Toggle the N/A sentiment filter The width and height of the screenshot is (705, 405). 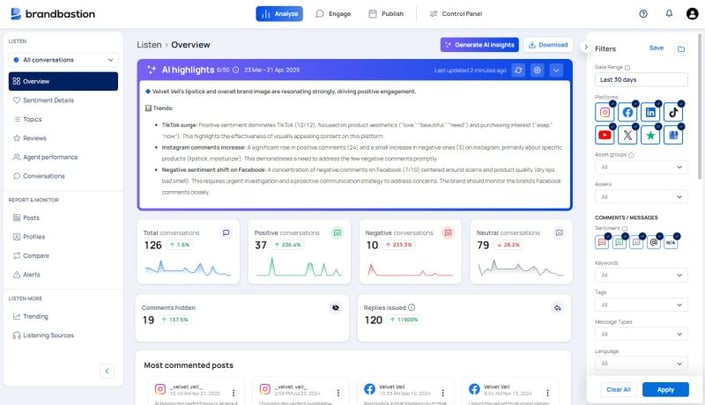[x=671, y=242]
